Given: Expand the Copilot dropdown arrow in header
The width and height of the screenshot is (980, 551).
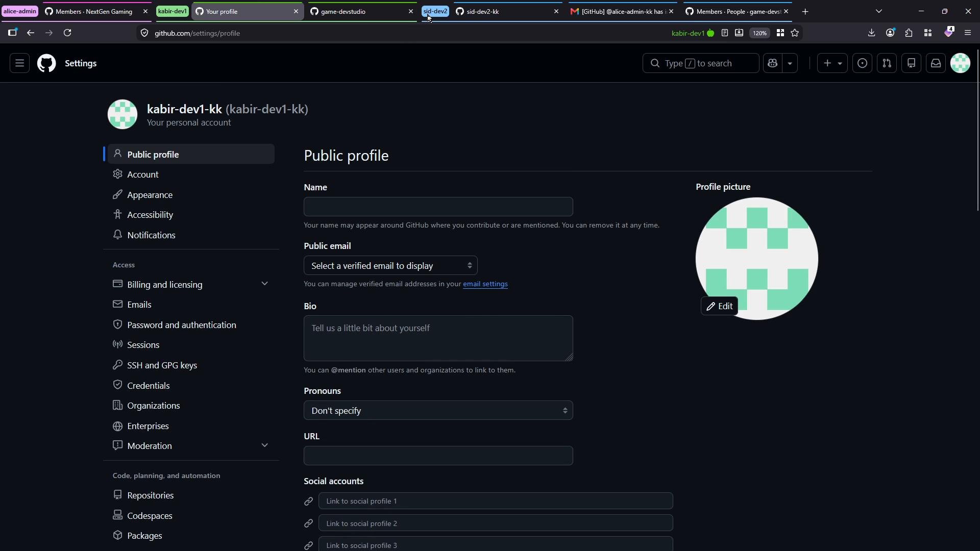Looking at the screenshot, I should 790,63.
